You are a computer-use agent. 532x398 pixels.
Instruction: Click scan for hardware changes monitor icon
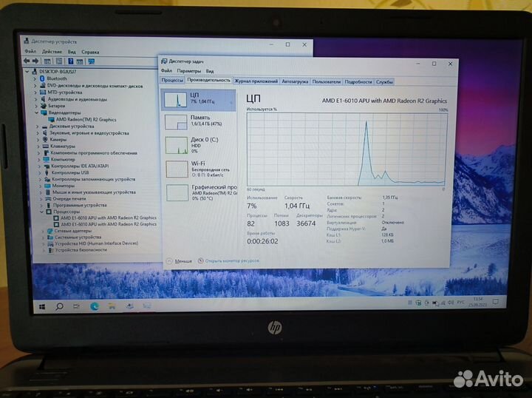92,61
